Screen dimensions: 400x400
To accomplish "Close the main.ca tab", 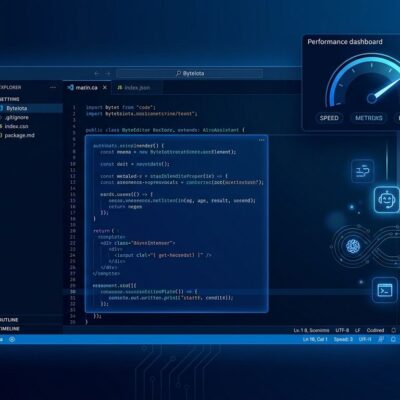I will pyautogui.click(x=105, y=87).
